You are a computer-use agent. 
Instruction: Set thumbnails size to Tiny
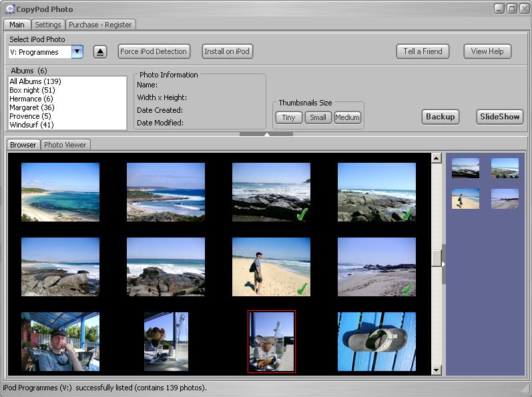(x=288, y=117)
